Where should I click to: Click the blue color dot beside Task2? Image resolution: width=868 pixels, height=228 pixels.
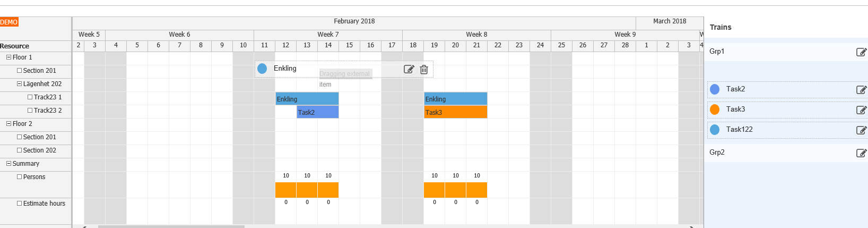(x=715, y=89)
